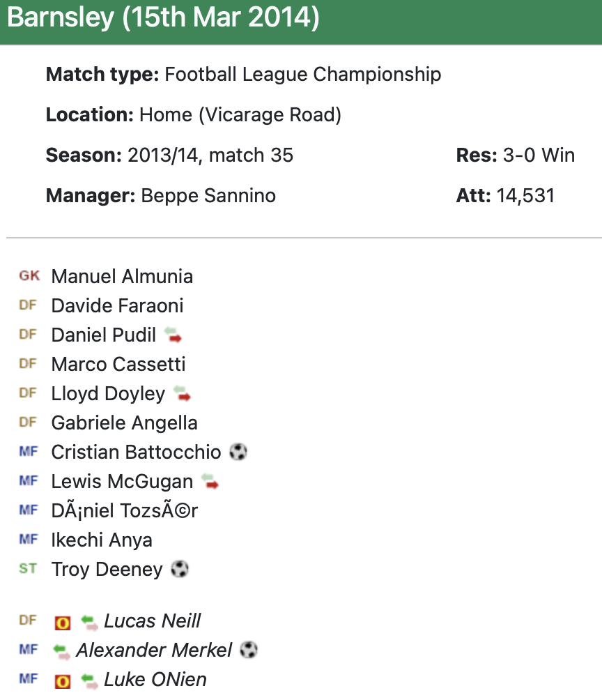602x700 pixels.
Task: Select Ikechi Anya in the lineup
Action: pyautogui.click(x=102, y=540)
